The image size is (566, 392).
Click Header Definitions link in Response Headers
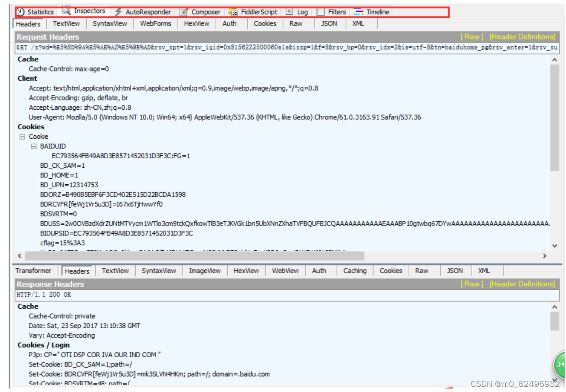click(522, 284)
